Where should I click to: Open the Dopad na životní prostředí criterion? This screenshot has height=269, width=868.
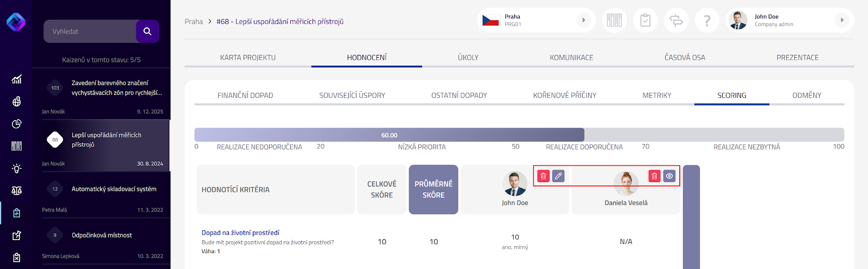point(240,233)
